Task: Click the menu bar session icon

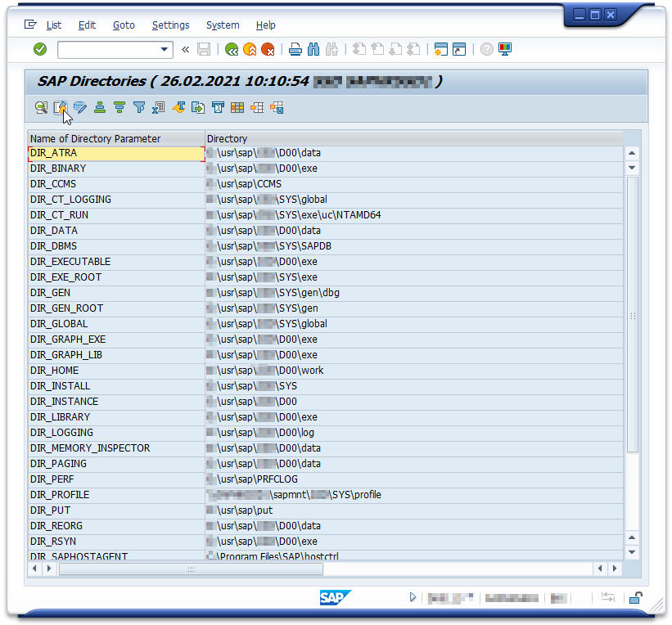Action: click(x=30, y=25)
